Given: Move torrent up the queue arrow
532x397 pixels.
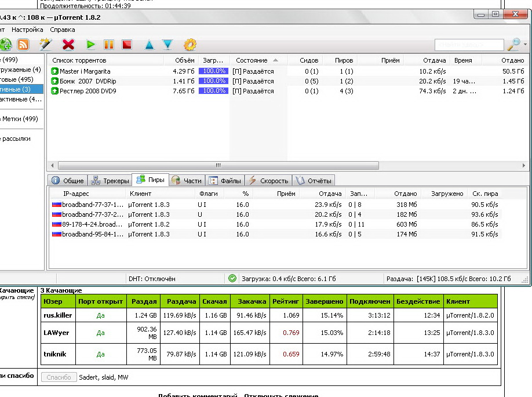Looking at the screenshot, I should click(x=150, y=45).
